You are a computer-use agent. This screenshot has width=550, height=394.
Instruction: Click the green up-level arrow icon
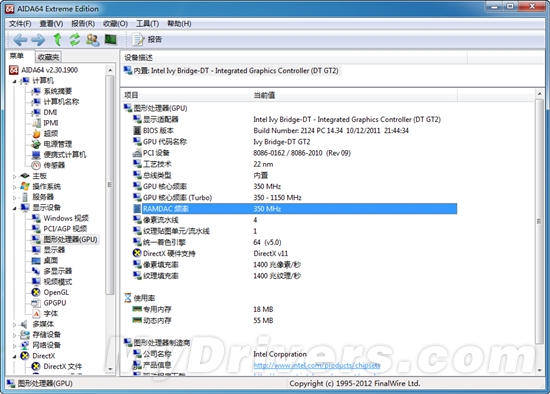coord(58,40)
